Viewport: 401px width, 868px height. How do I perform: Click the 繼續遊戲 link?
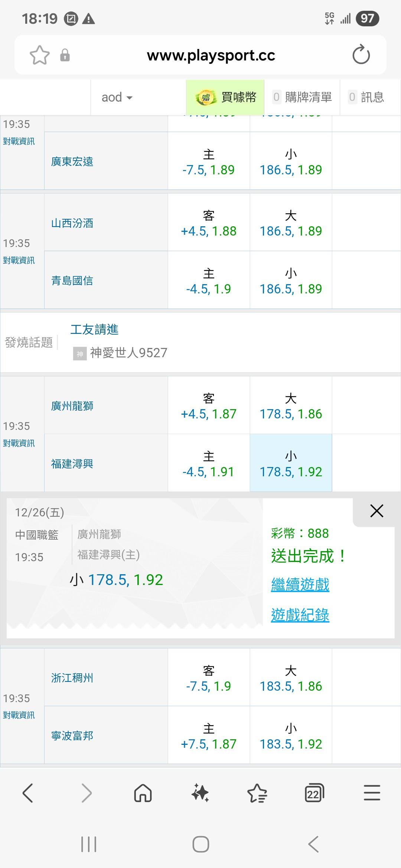300,585
